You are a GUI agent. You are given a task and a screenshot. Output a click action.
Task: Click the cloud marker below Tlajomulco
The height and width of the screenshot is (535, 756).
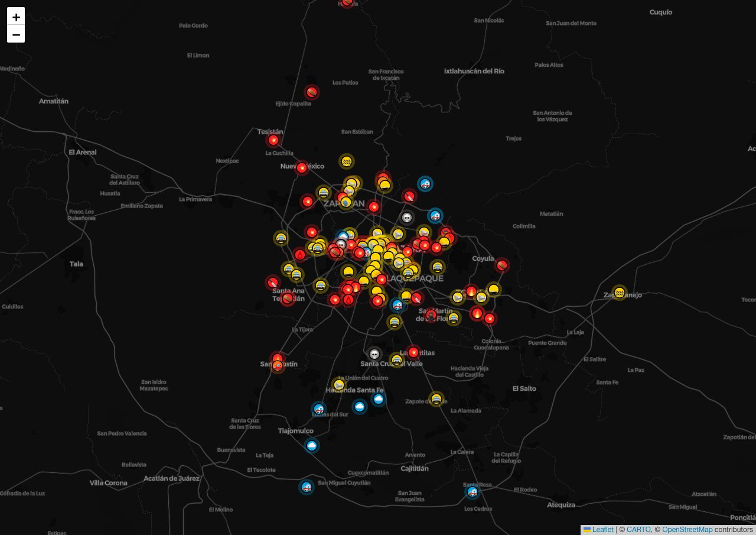click(312, 446)
